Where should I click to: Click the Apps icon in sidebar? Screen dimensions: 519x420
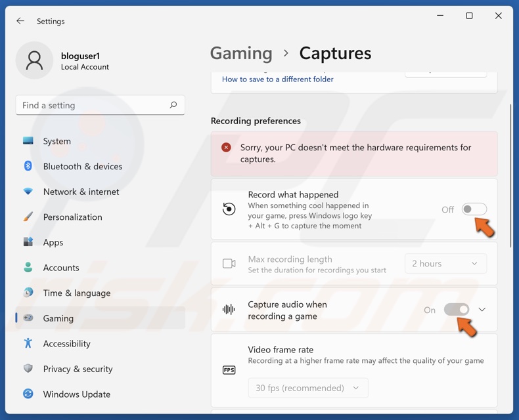28,241
